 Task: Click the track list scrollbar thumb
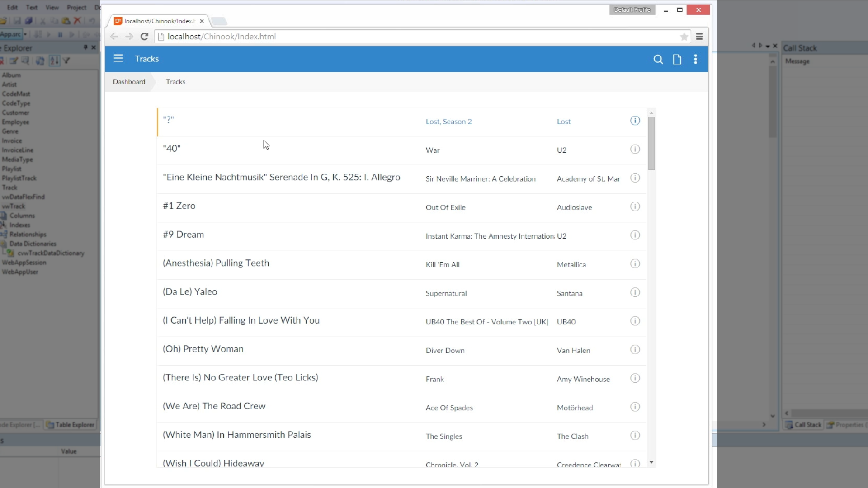[651, 143]
